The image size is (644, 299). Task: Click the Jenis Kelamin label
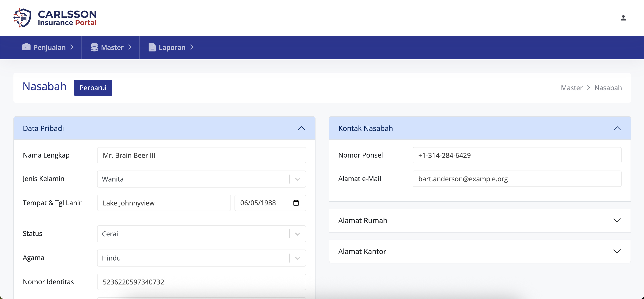[43, 179]
